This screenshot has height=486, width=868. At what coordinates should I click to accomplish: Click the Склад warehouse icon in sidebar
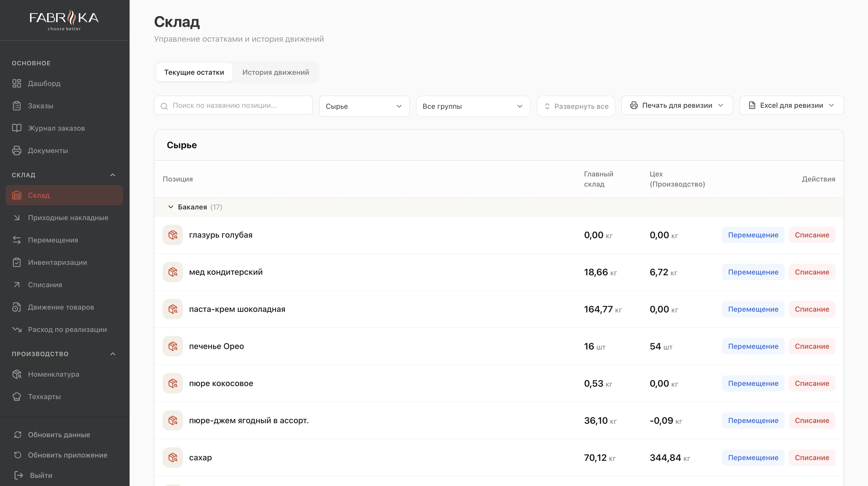(17, 195)
